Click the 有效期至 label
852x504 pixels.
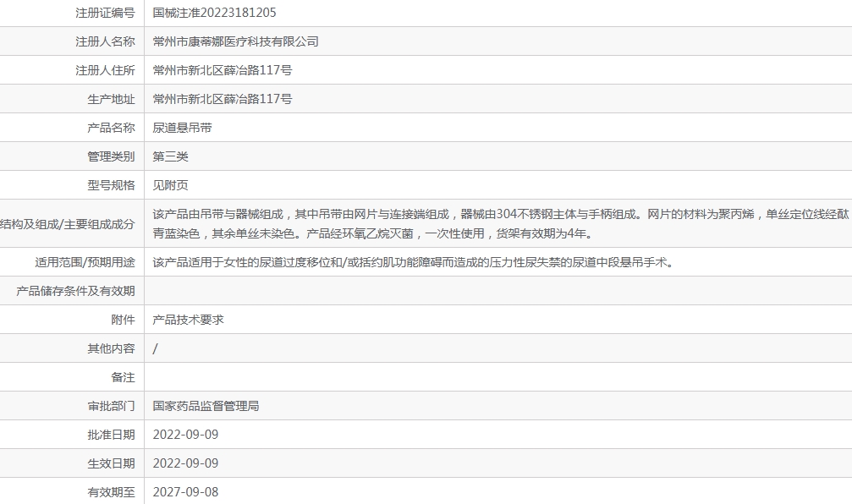click(x=111, y=492)
